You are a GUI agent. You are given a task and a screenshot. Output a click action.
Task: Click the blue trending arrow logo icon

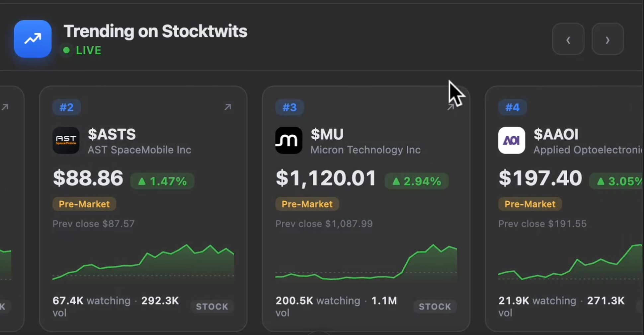(x=33, y=39)
